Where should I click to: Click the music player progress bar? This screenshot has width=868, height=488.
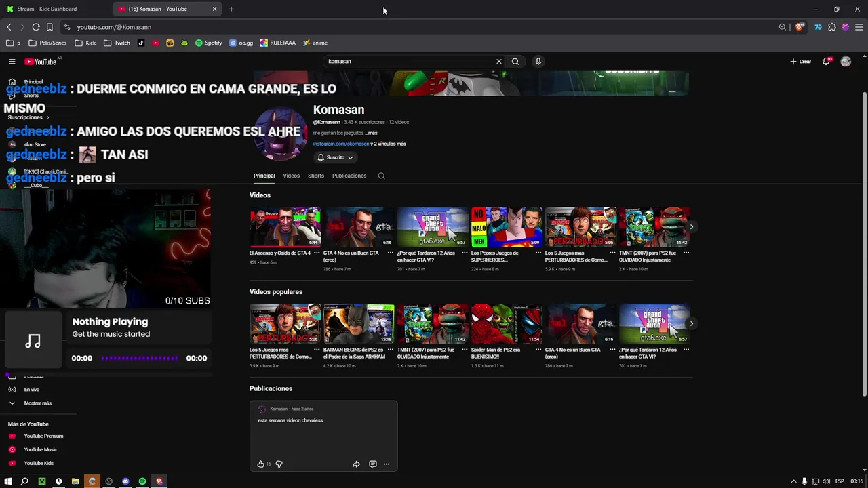(x=140, y=358)
